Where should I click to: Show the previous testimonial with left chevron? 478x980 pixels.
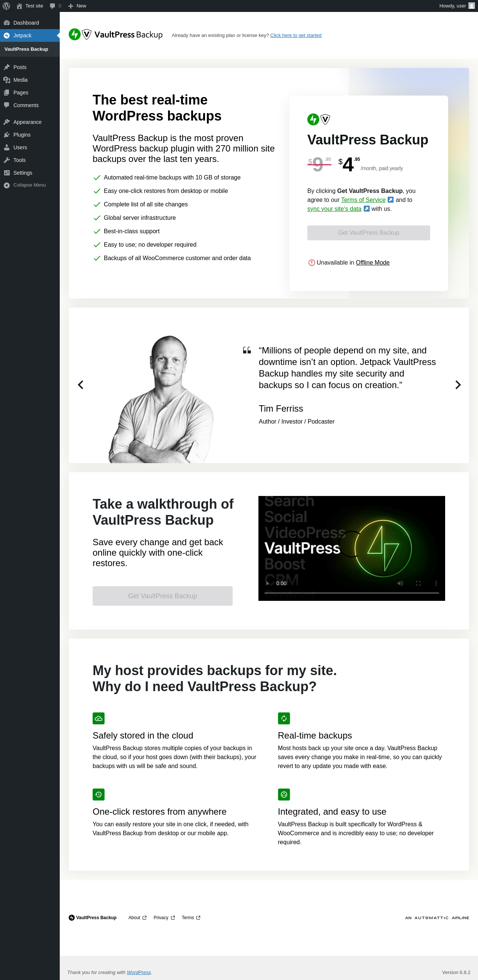coord(81,385)
